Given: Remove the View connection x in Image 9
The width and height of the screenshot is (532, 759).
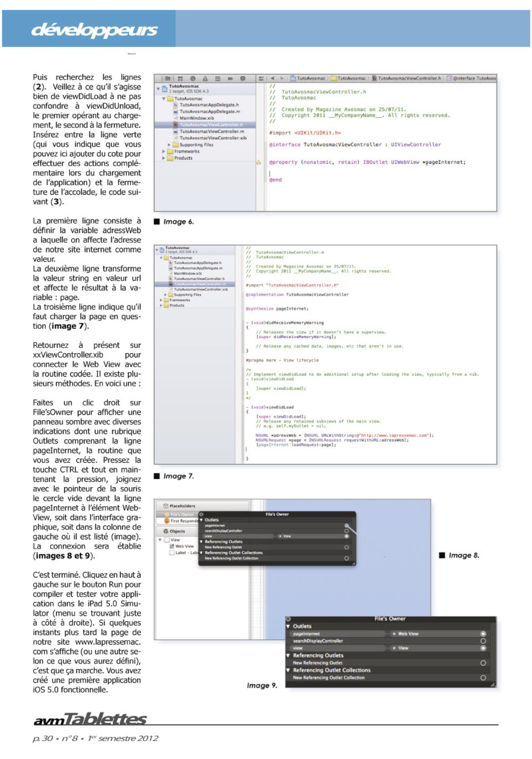Looking at the screenshot, I should 394,648.
